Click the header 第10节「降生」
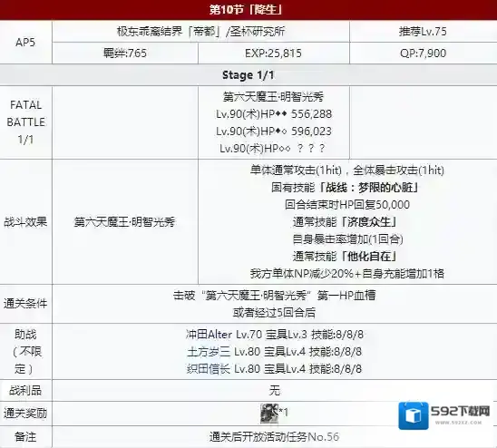This screenshot has width=497, height=448. (246, 9)
